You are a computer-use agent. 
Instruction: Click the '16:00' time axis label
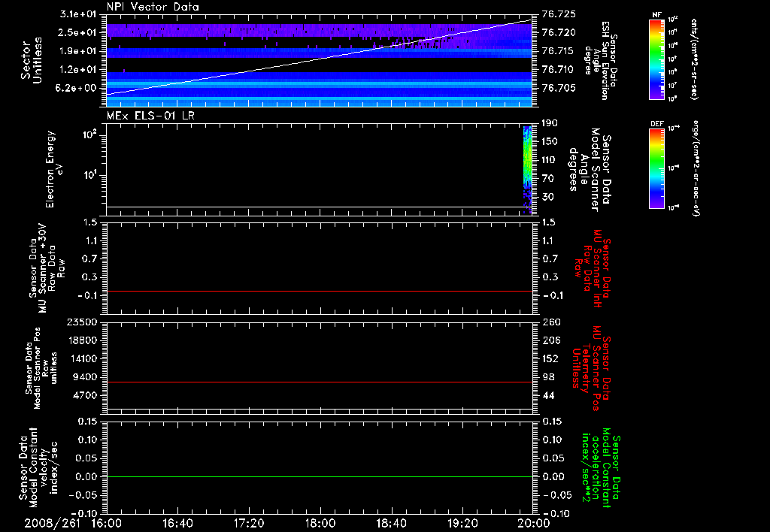click(x=107, y=523)
